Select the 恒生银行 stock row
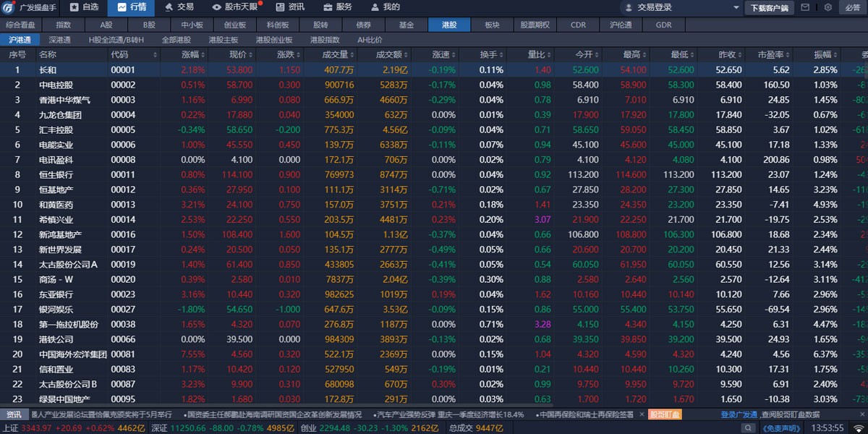Screen dimensions: 868x434 [434, 175]
